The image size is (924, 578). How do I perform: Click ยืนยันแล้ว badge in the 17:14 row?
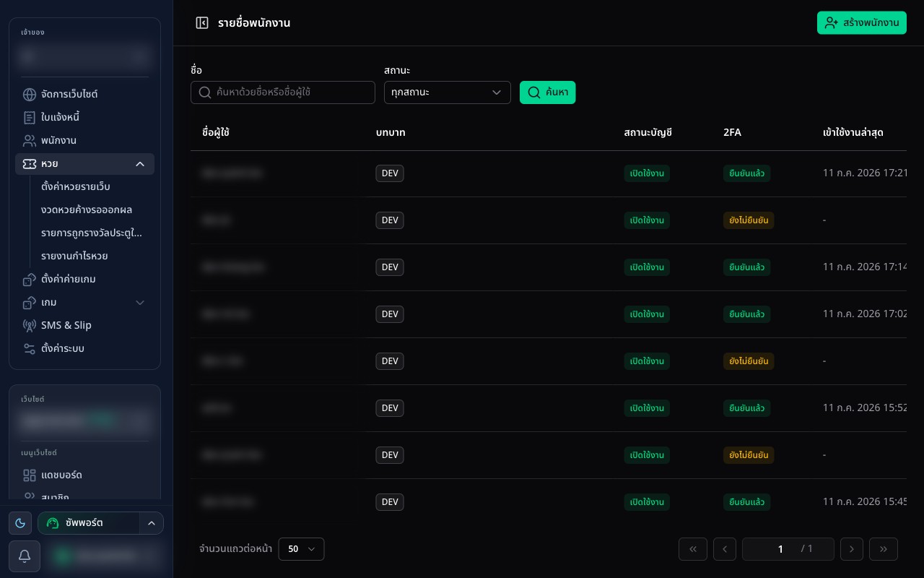747,267
